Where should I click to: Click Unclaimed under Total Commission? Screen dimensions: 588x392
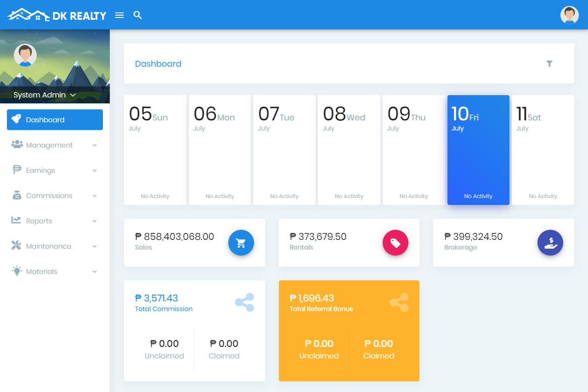click(164, 356)
